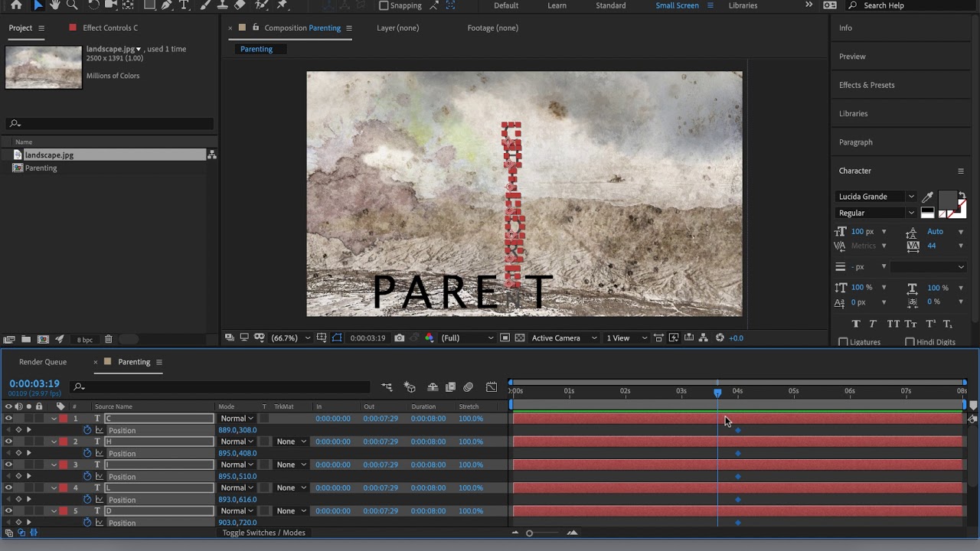Expand the Preview panel
The image size is (980, 551).
(852, 57)
